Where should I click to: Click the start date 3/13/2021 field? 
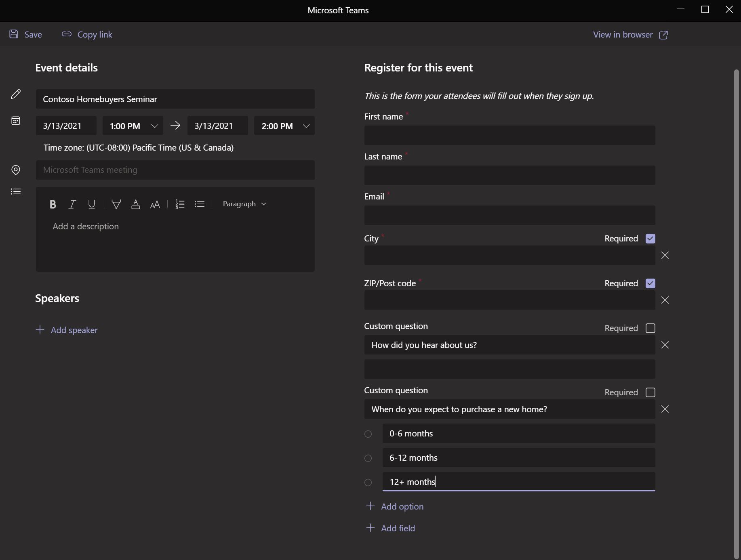66,126
